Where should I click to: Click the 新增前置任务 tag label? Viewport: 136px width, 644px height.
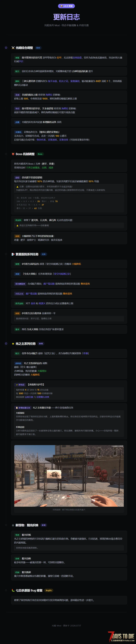point(23,408)
